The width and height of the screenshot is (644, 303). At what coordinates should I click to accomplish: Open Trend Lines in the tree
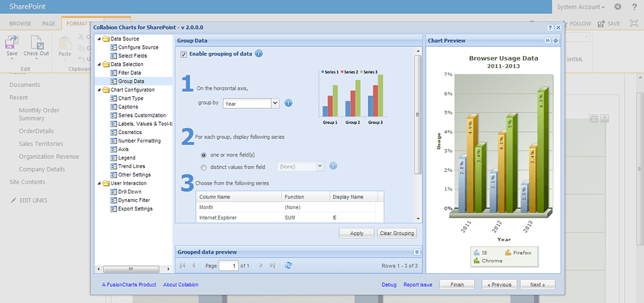click(x=131, y=166)
